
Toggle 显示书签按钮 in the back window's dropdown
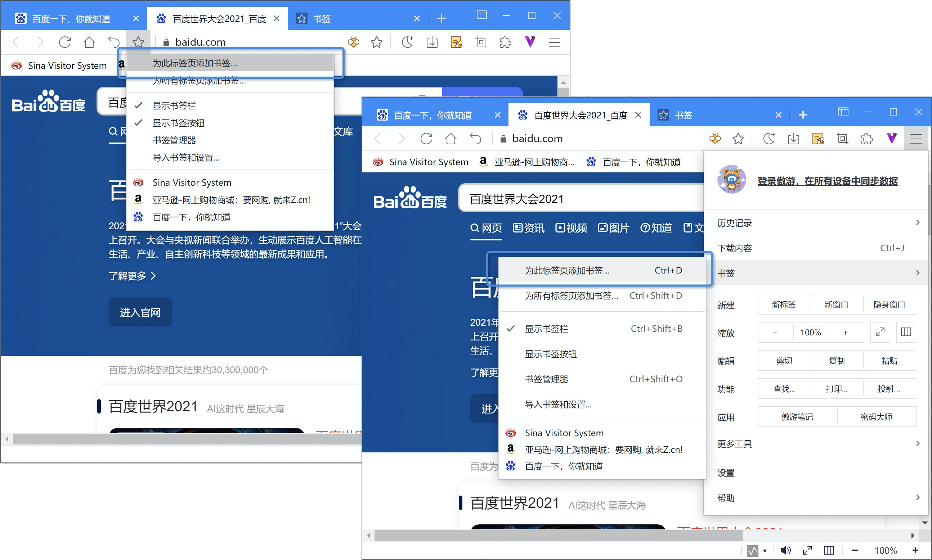click(x=230, y=123)
